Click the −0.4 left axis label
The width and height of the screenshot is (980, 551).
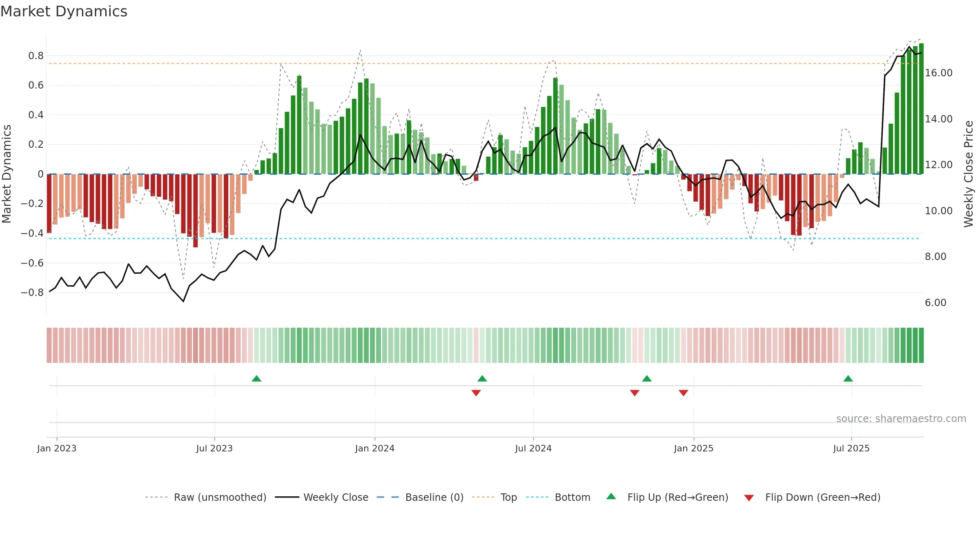point(32,233)
